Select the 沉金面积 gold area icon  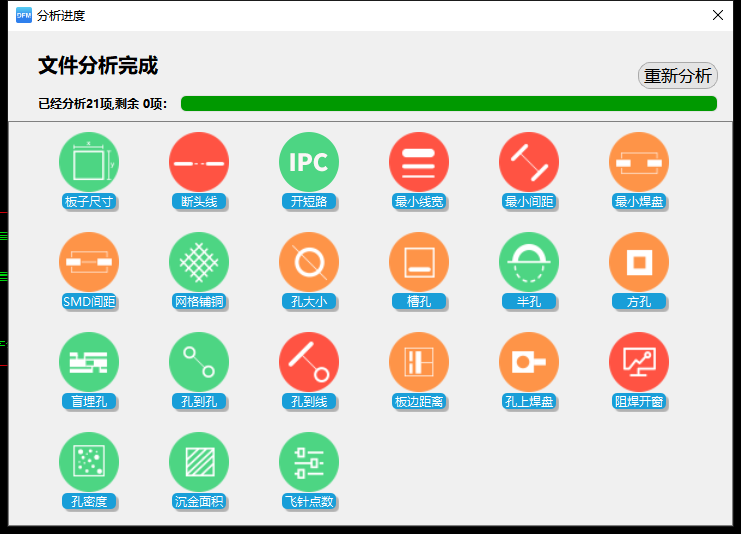coord(199,462)
